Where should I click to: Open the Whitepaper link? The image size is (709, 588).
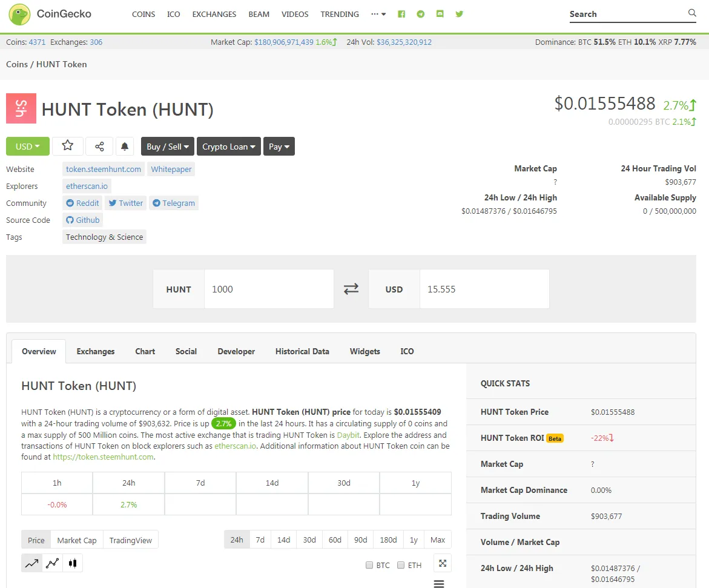click(x=171, y=169)
